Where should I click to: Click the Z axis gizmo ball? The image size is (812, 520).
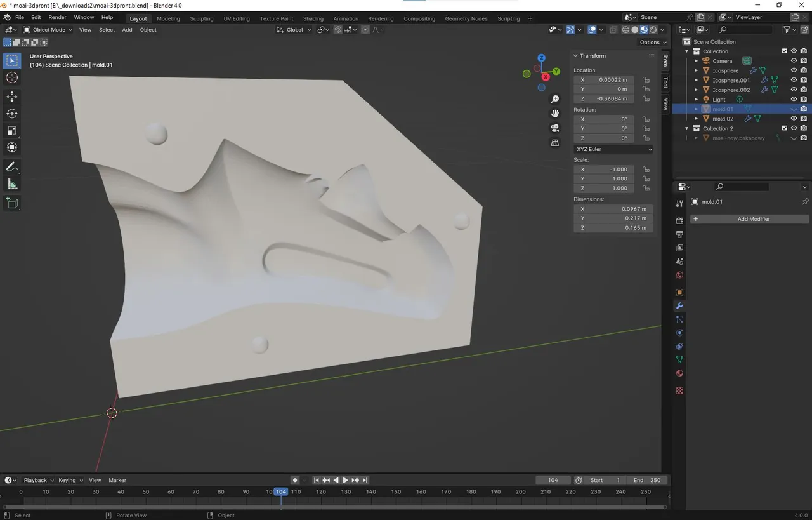[541, 58]
